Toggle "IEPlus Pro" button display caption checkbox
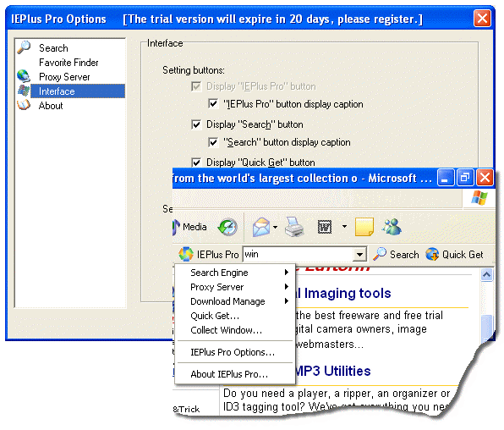504x430 pixels. tap(213, 104)
